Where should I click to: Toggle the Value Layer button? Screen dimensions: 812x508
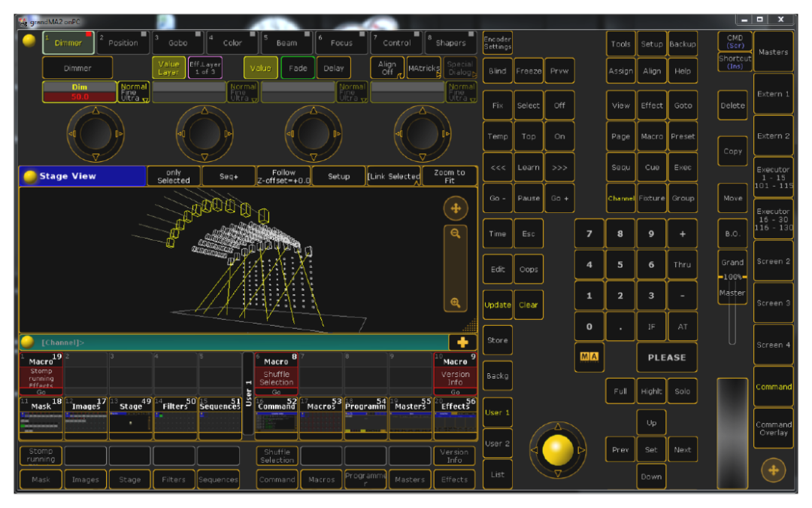pos(169,68)
